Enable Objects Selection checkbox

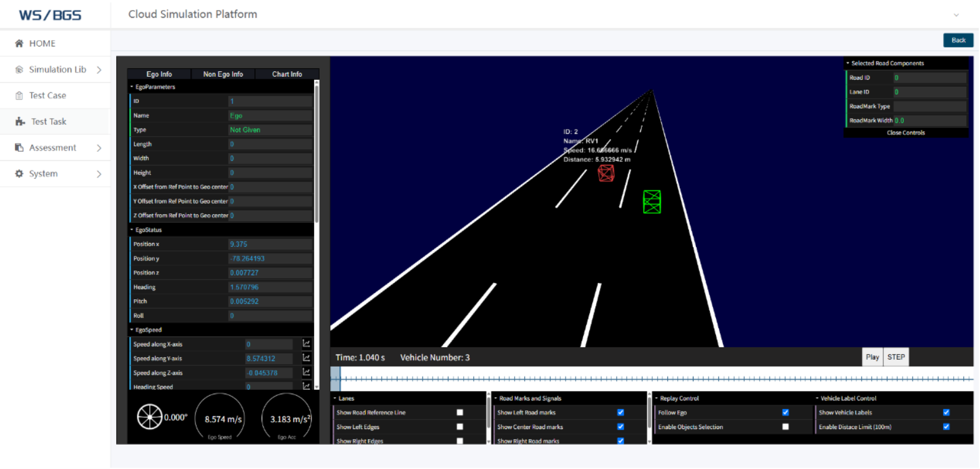point(785,427)
